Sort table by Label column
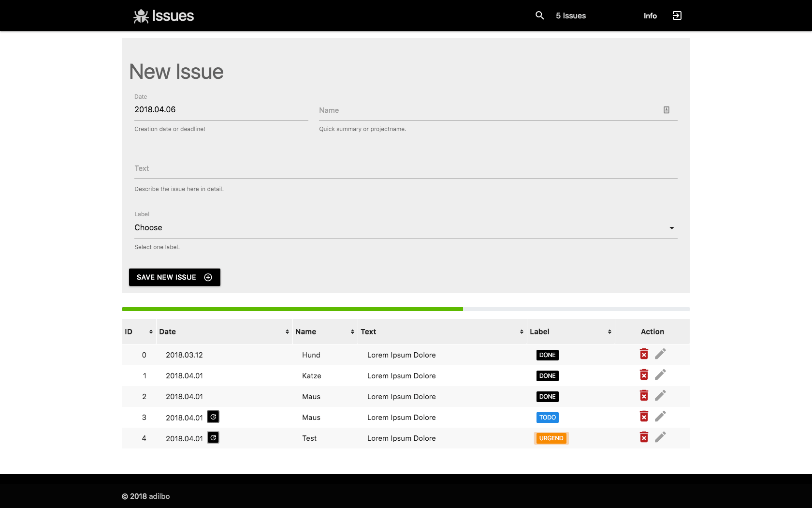This screenshot has width=812, height=508. (571, 331)
